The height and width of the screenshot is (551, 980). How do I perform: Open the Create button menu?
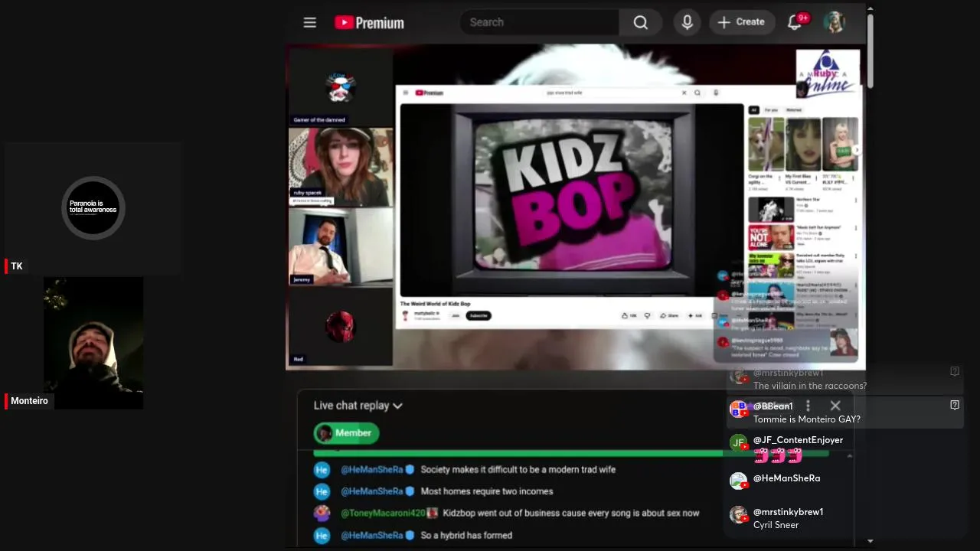tap(741, 22)
